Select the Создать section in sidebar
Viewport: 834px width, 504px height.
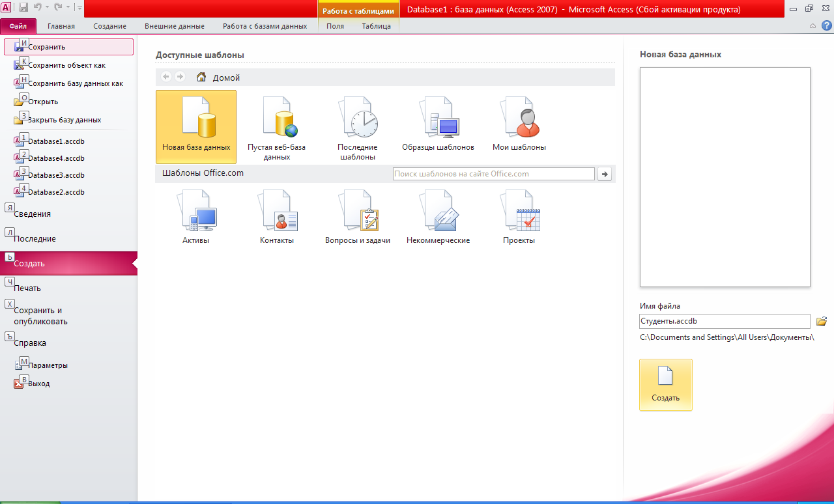68,264
